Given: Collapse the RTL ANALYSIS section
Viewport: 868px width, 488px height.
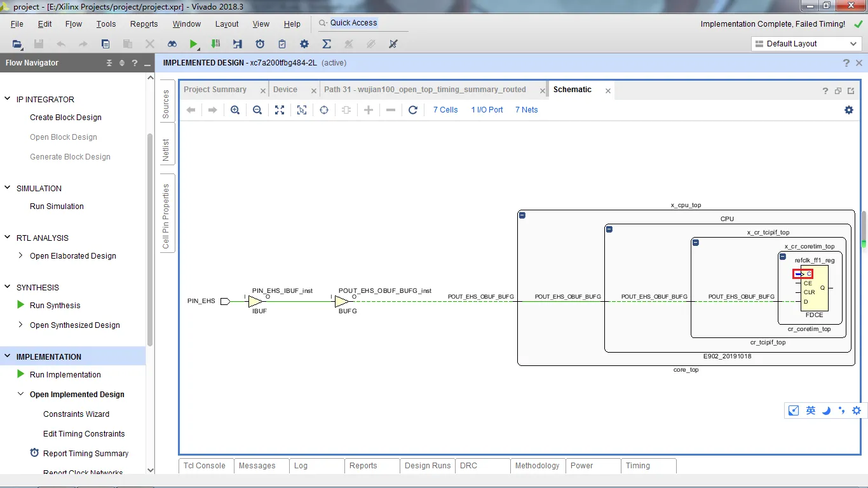Looking at the screenshot, I should pyautogui.click(x=8, y=238).
